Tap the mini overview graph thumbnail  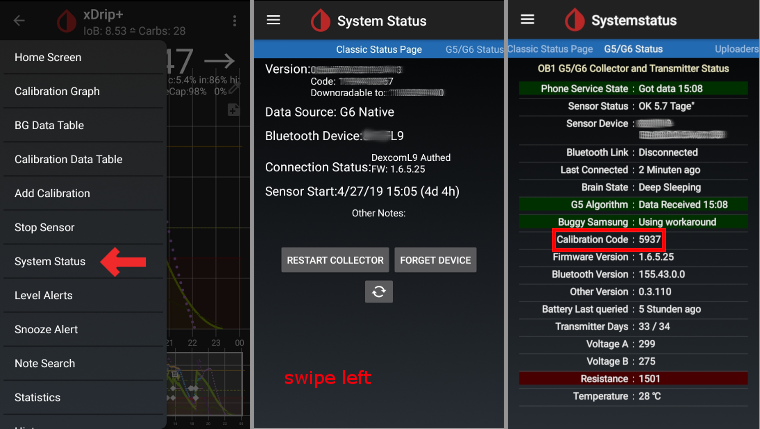tap(204, 384)
